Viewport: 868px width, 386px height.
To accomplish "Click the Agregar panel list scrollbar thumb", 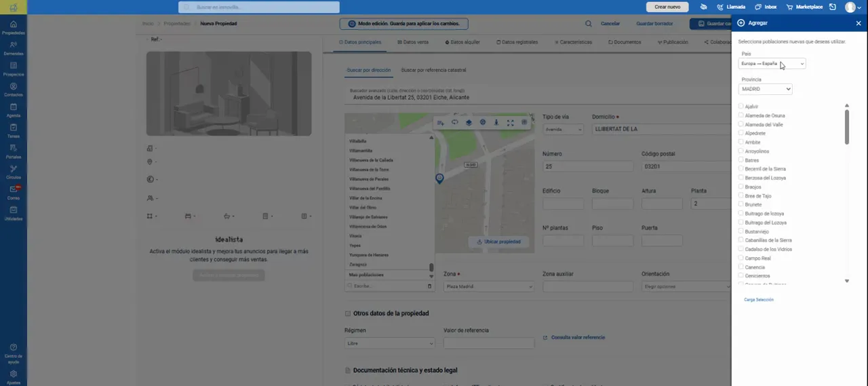I will (846, 126).
